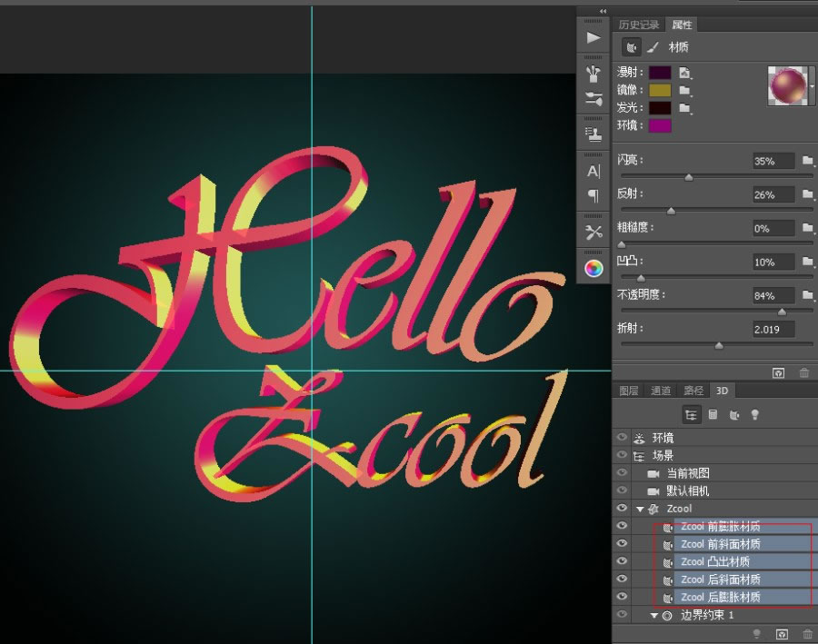Hide the Zcool 凸出材质 material

621,561
